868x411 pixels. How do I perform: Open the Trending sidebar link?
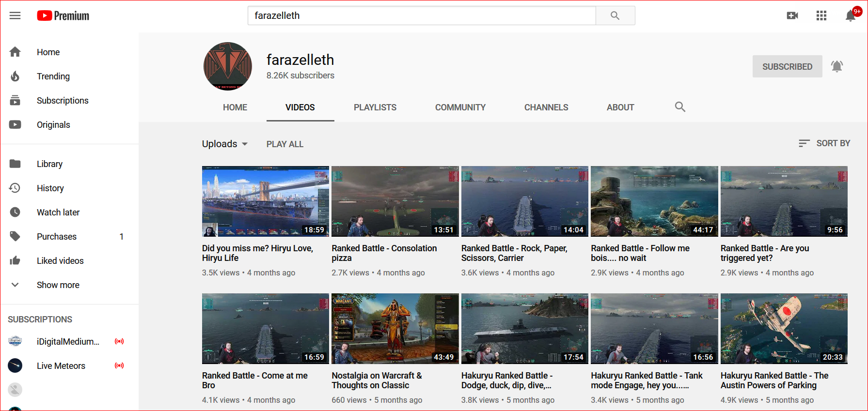coord(53,76)
